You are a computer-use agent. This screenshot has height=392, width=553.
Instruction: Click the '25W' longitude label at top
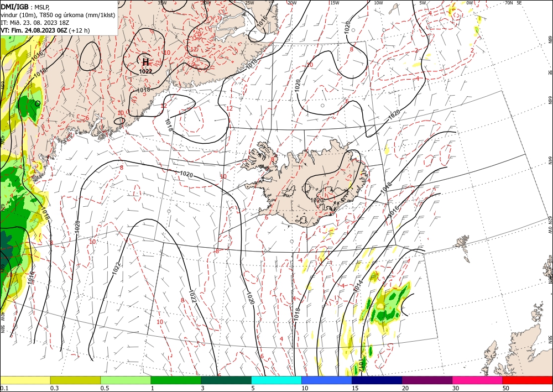pyautogui.click(x=249, y=3)
